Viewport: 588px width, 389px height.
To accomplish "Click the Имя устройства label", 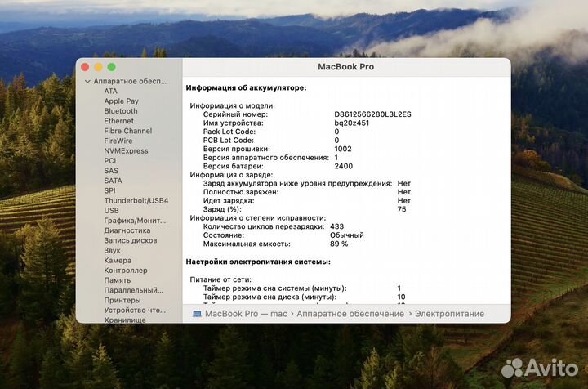I will (233, 123).
